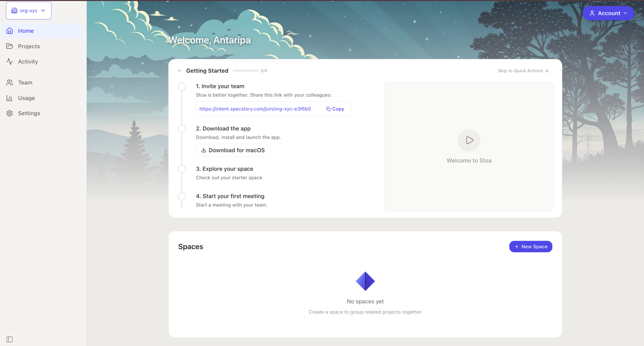
Task: Click the Team people icon
Action: tap(9, 82)
